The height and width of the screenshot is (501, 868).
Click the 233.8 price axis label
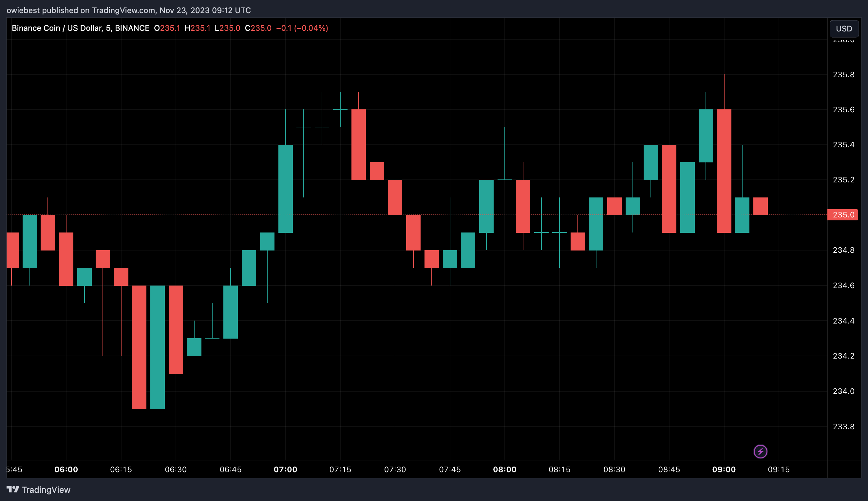tap(843, 427)
